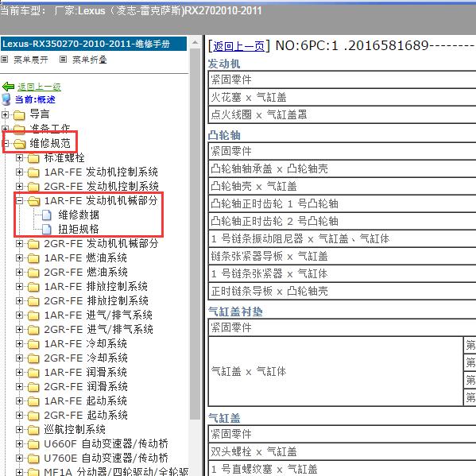Click the Lexus-RX350270-2010-2011-维修手册 header

94,44
